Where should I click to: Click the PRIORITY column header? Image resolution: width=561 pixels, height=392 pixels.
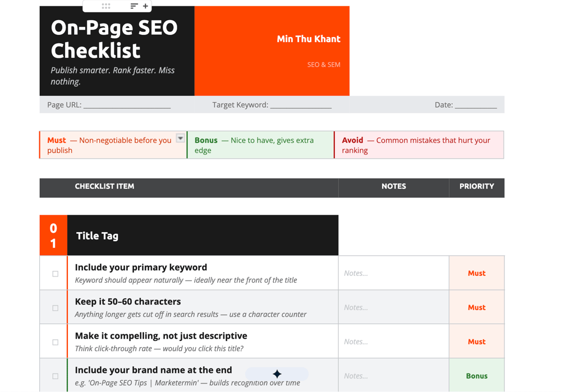[x=477, y=186]
